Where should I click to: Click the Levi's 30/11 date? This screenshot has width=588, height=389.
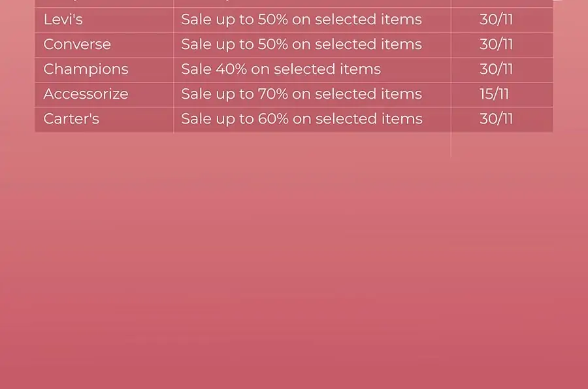pyautogui.click(x=496, y=20)
